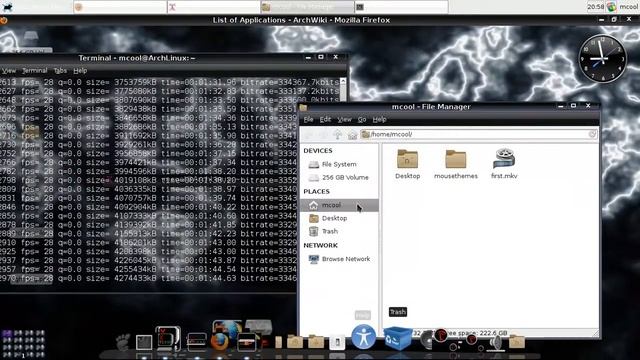Viewport: 640px width, 360px height.
Task: Click the accessibility figure dock icon
Action: (363, 337)
